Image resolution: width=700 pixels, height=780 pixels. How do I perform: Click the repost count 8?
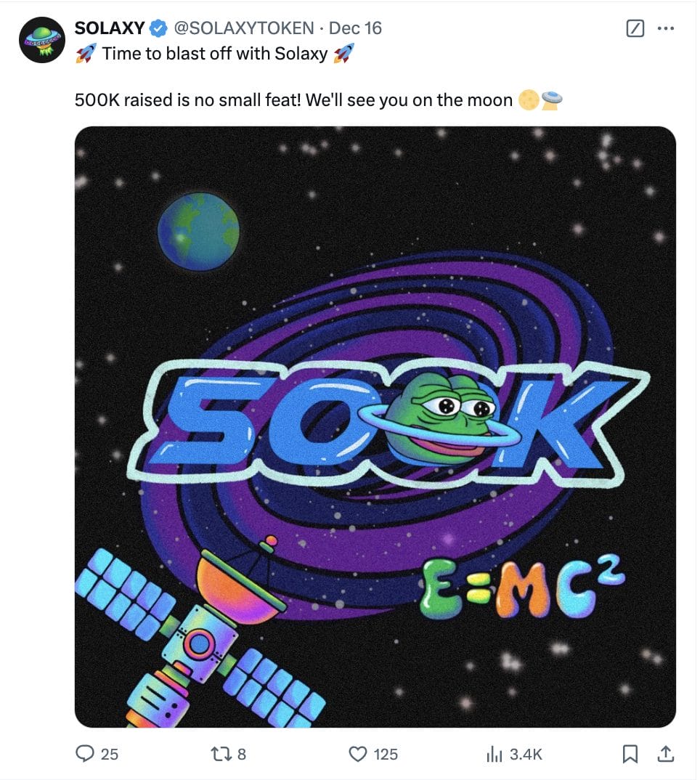[x=242, y=755]
